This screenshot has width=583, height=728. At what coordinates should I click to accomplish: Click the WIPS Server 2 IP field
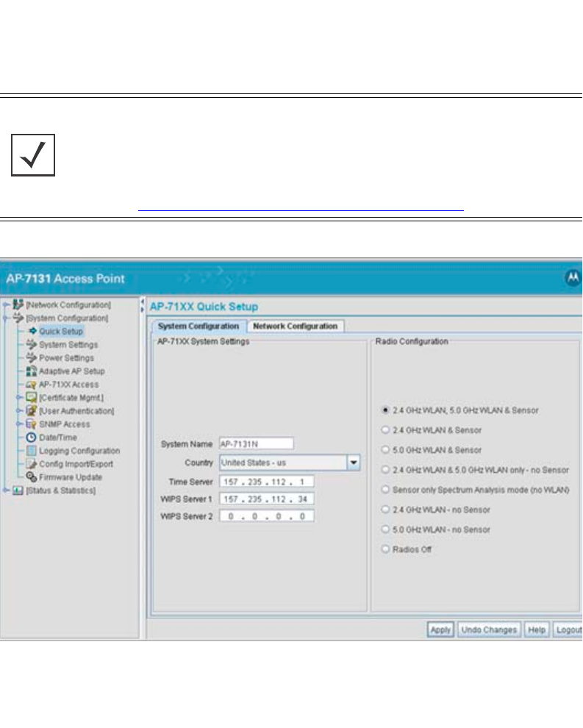(x=266, y=515)
